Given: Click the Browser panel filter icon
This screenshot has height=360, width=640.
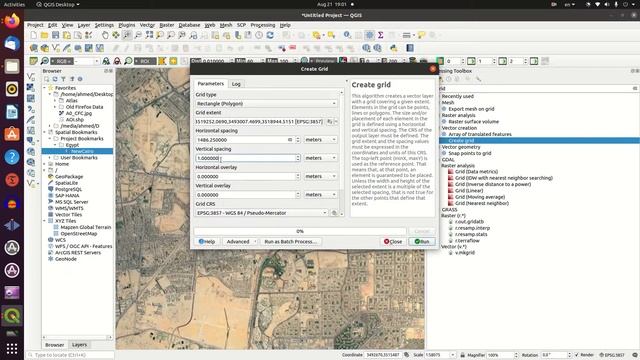Looking at the screenshot, I should pos(63,79).
